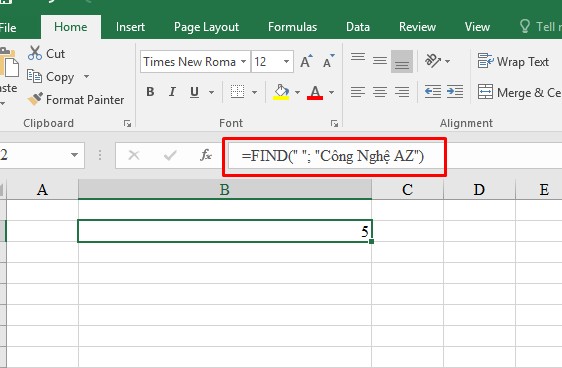Open font color dropdown arrow
The height and width of the screenshot is (368, 562).
click(x=332, y=92)
